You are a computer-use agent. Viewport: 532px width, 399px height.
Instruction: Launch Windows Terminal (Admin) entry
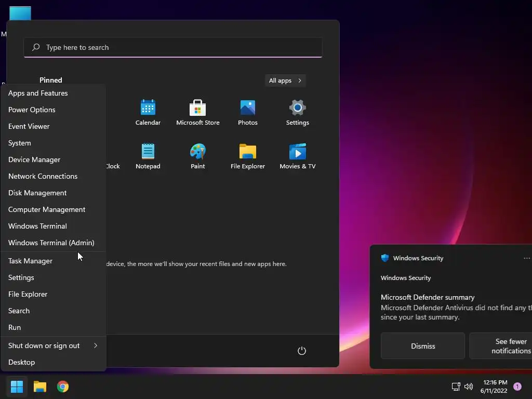click(54, 243)
